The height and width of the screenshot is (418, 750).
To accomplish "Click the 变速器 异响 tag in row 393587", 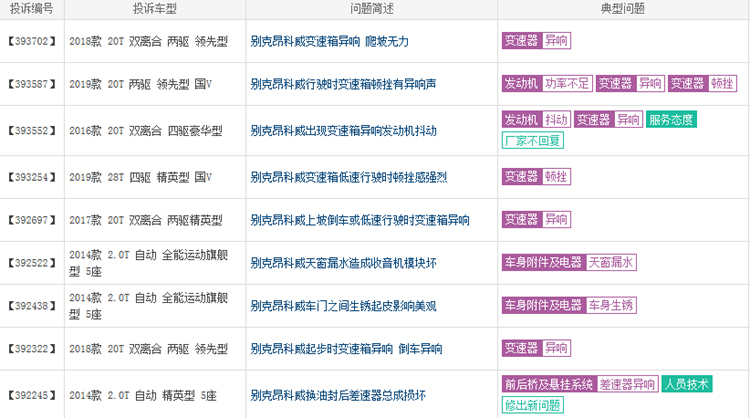I will click(x=630, y=84).
